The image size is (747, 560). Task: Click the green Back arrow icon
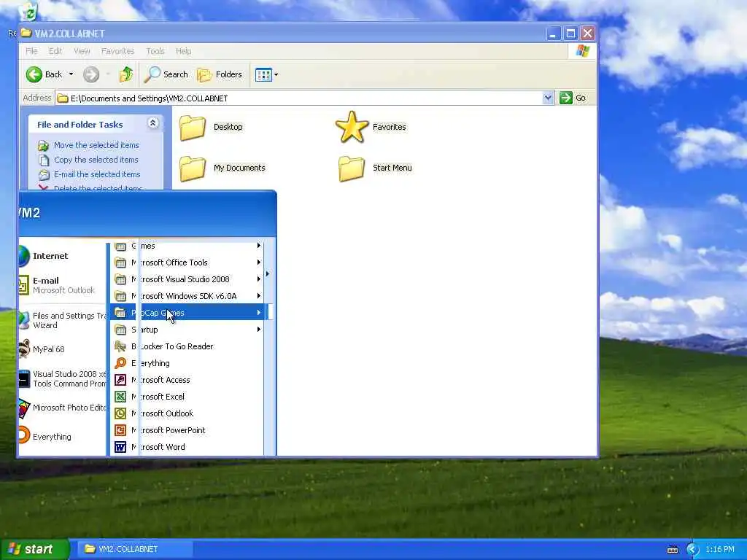tap(34, 74)
